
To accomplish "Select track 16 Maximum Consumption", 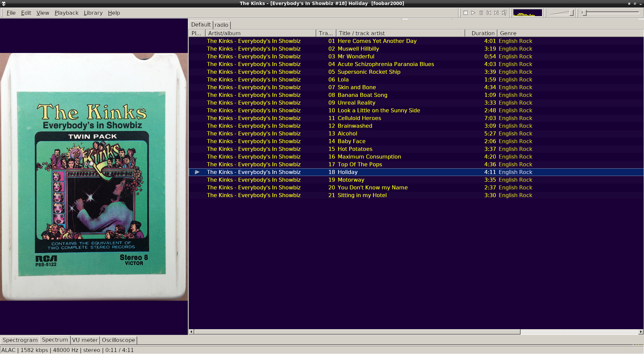I will tap(416, 157).
